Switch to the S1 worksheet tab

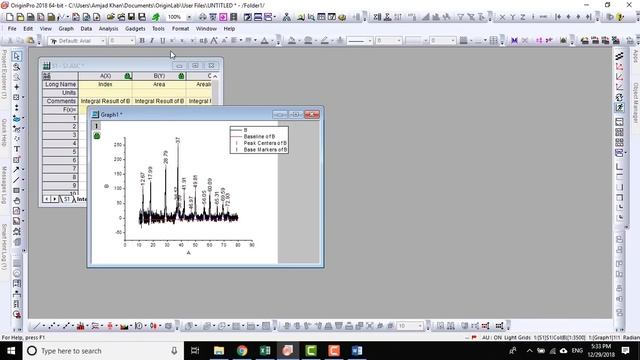67,199
